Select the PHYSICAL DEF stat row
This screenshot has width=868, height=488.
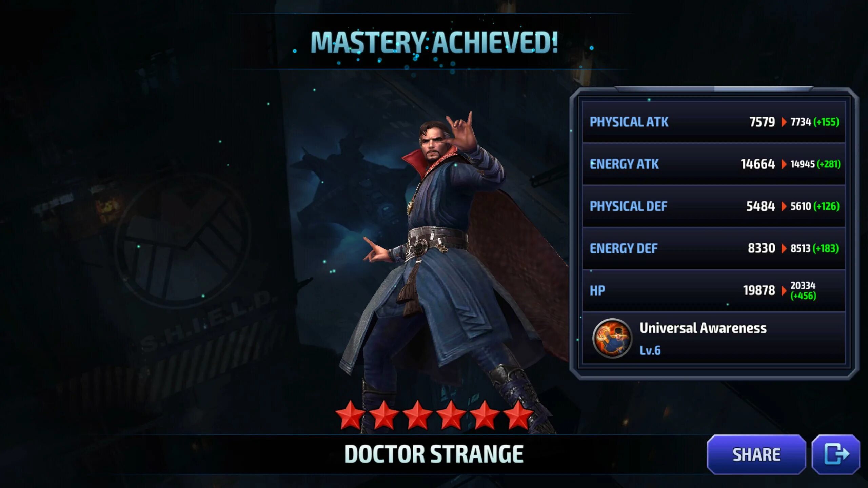tap(714, 206)
